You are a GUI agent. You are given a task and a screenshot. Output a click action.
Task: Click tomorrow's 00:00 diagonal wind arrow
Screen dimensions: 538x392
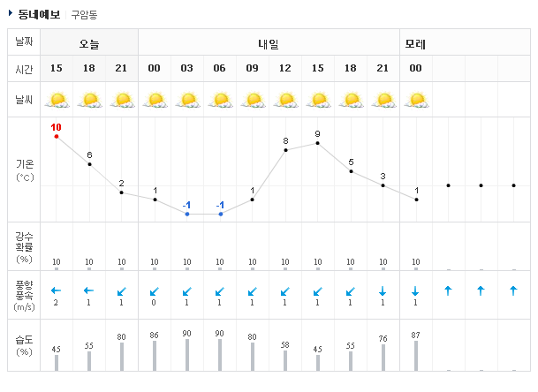pyautogui.click(x=155, y=291)
